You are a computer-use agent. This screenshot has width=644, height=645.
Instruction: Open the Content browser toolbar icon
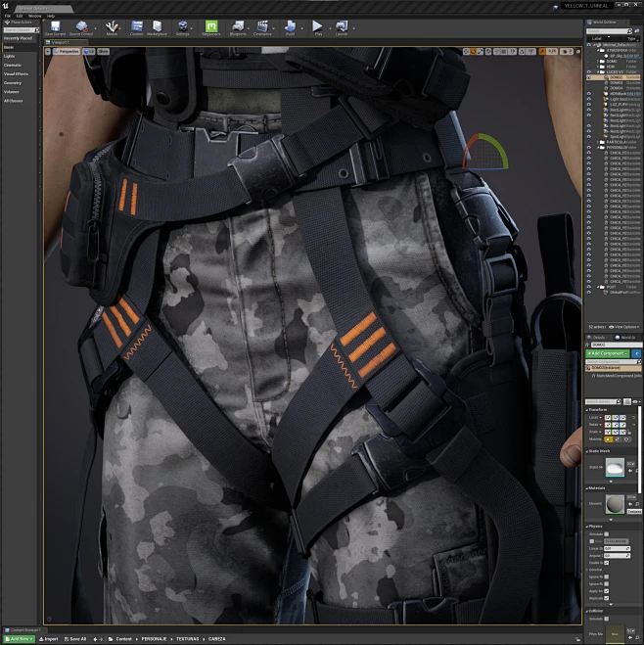point(136,26)
